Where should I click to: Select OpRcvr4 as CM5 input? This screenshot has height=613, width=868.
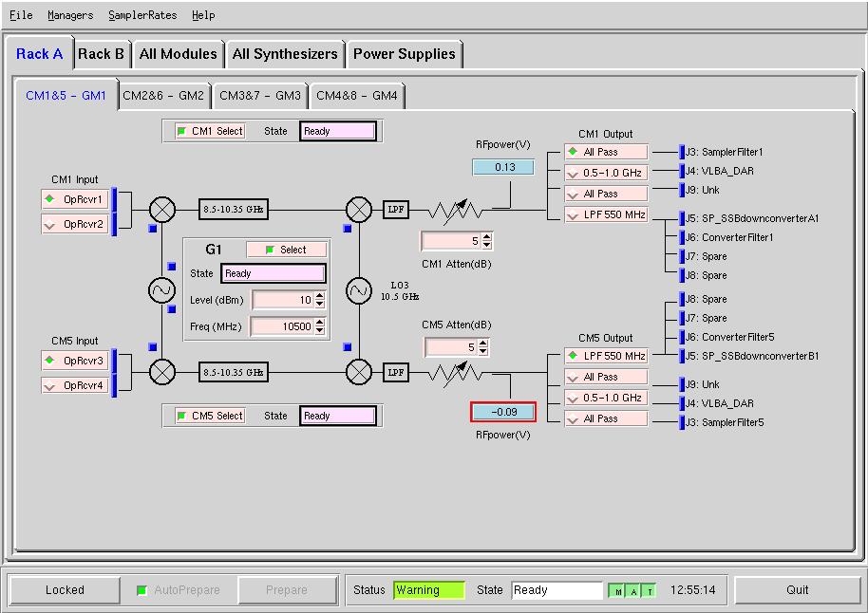point(75,385)
